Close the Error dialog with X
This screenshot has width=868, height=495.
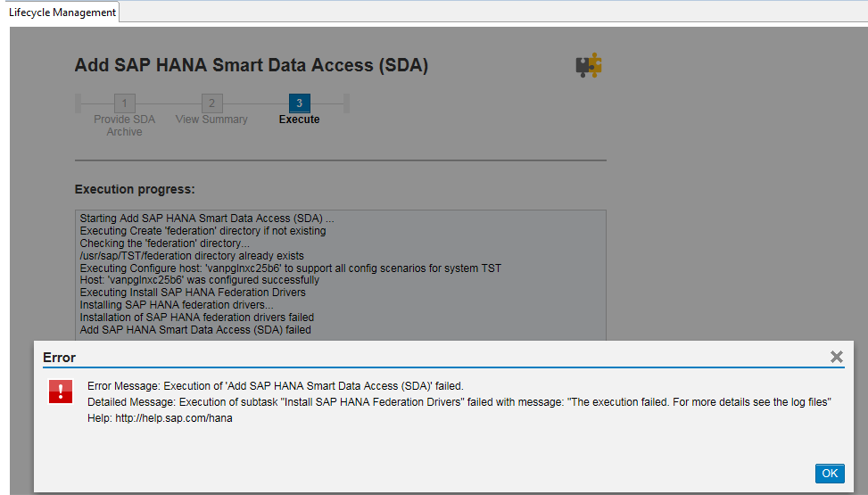pos(837,357)
